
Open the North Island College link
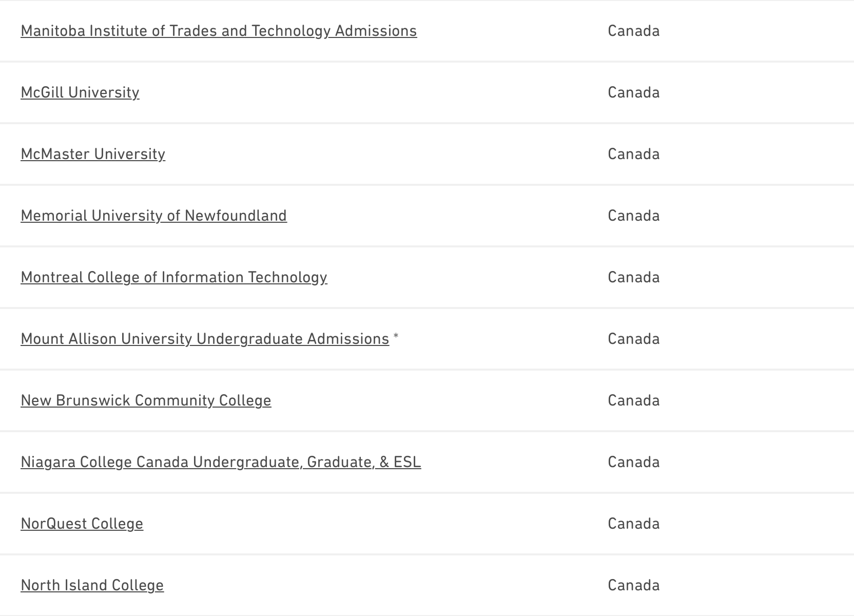click(92, 585)
